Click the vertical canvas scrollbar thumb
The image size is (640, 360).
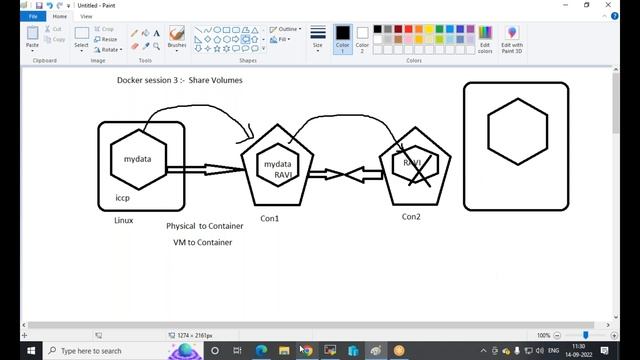(616, 103)
